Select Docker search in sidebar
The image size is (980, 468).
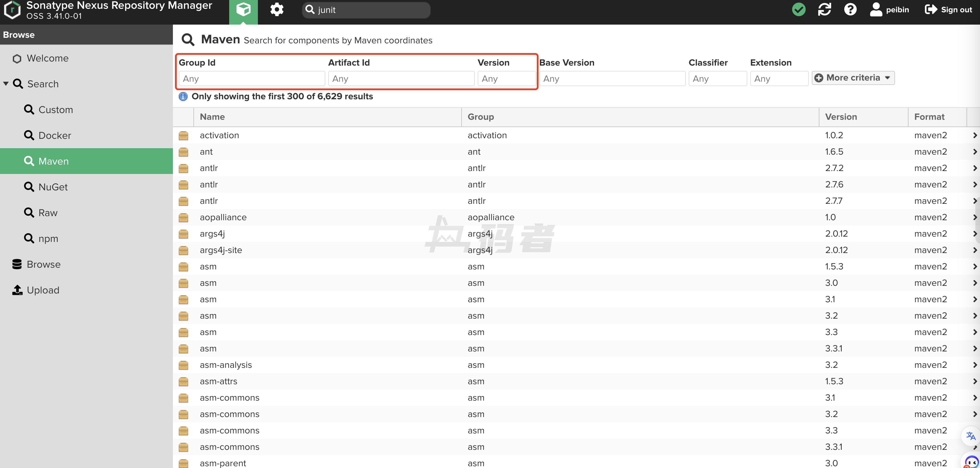tap(55, 136)
